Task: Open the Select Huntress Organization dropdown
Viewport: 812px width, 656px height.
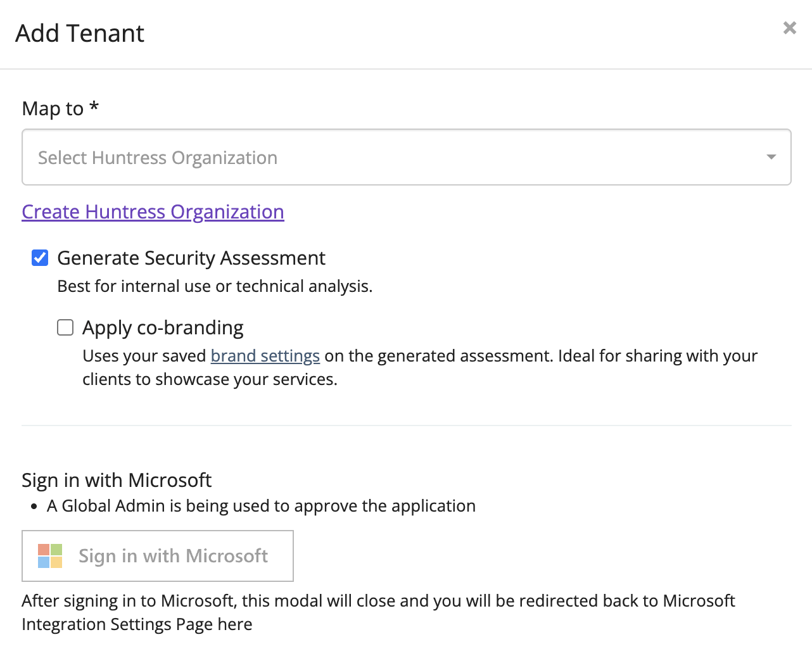Action: pos(406,157)
